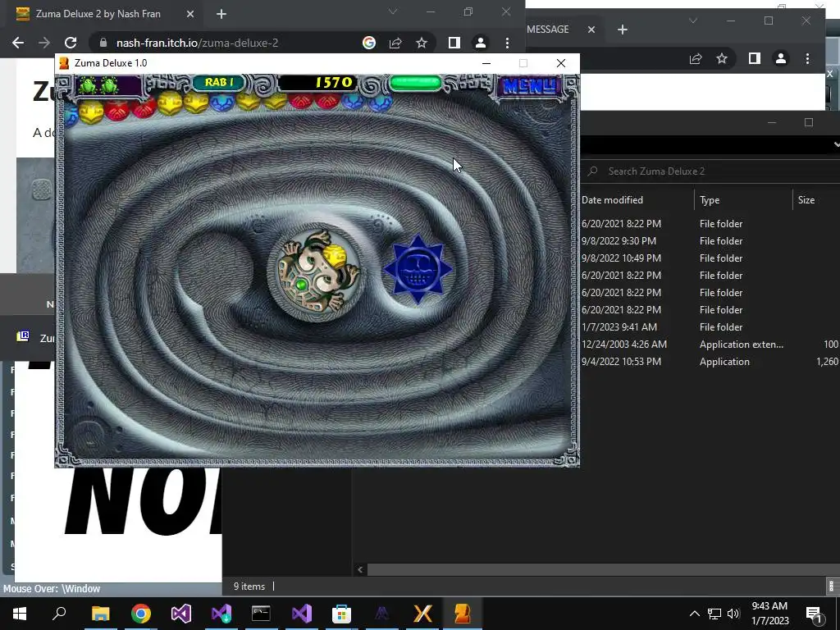Click share icon in MESSAGE Chrome window

[696, 58]
